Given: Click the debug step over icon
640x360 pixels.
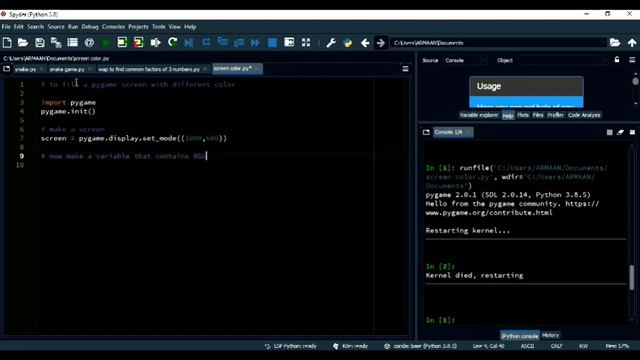Looking at the screenshot, I should point(206,42).
